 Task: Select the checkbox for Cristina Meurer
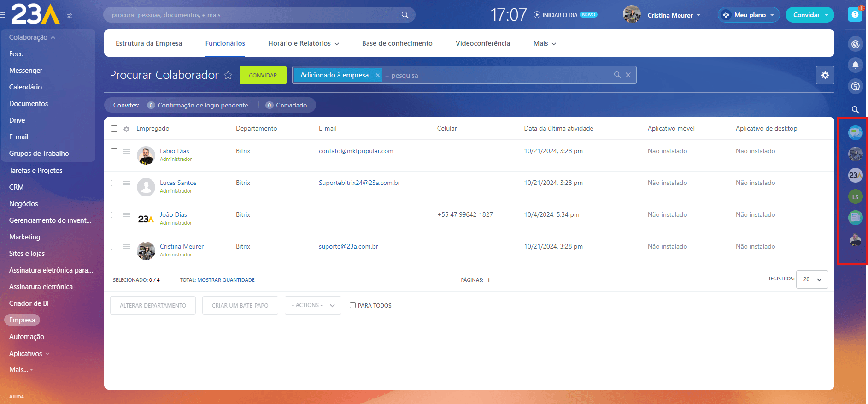[114, 247]
